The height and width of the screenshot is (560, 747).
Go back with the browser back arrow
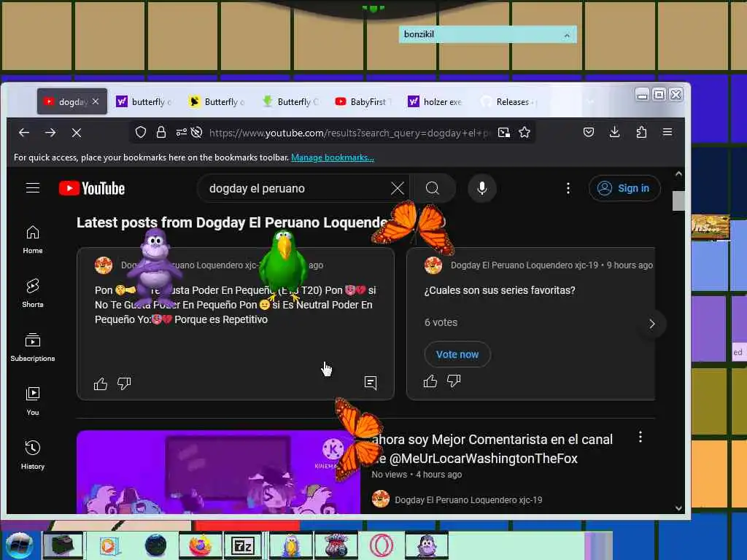point(24,133)
